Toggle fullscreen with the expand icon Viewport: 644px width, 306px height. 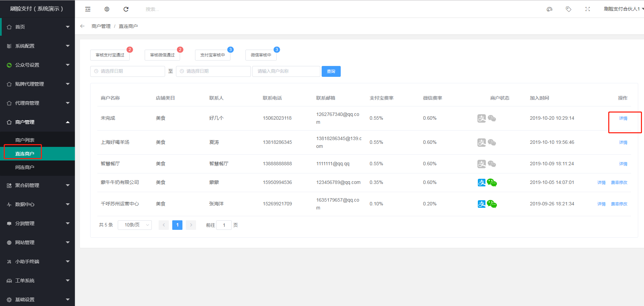[587, 9]
